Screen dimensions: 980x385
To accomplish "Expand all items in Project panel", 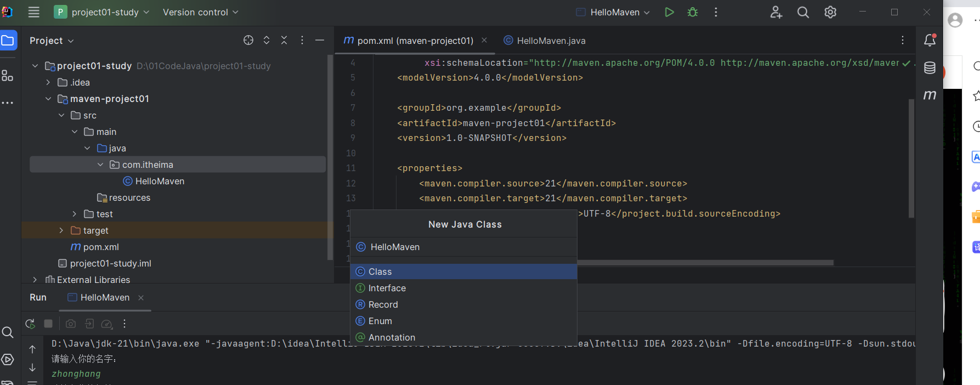I will tap(267, 40).
